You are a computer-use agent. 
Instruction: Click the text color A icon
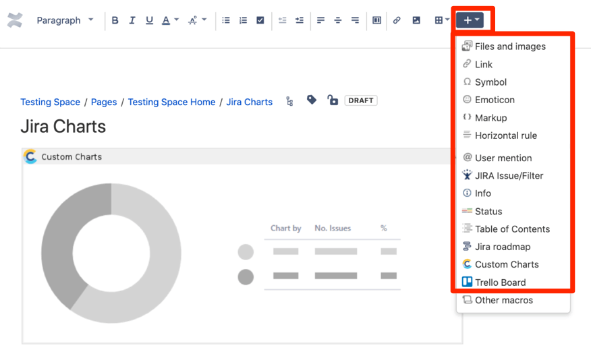pyautogui.click(x=166, y=20)
